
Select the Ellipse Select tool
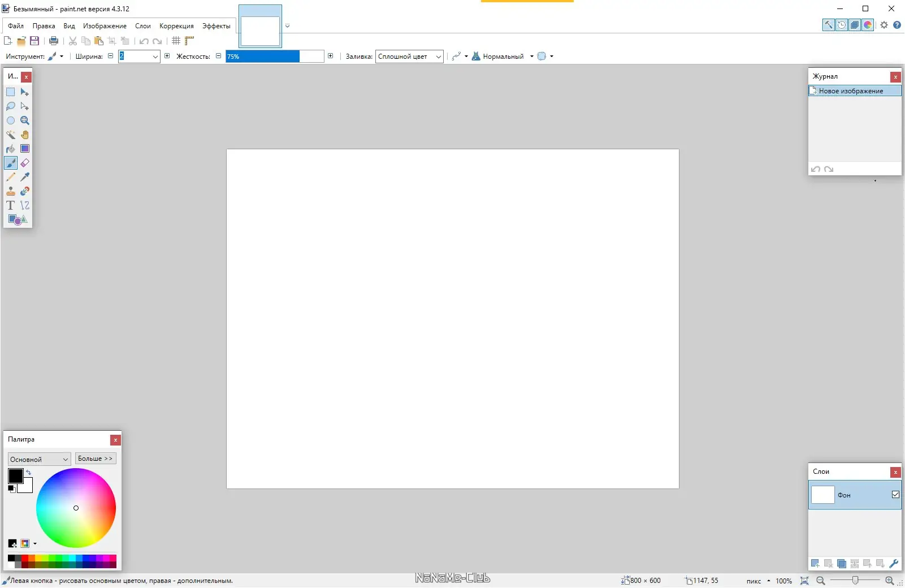tap(11, 120)
